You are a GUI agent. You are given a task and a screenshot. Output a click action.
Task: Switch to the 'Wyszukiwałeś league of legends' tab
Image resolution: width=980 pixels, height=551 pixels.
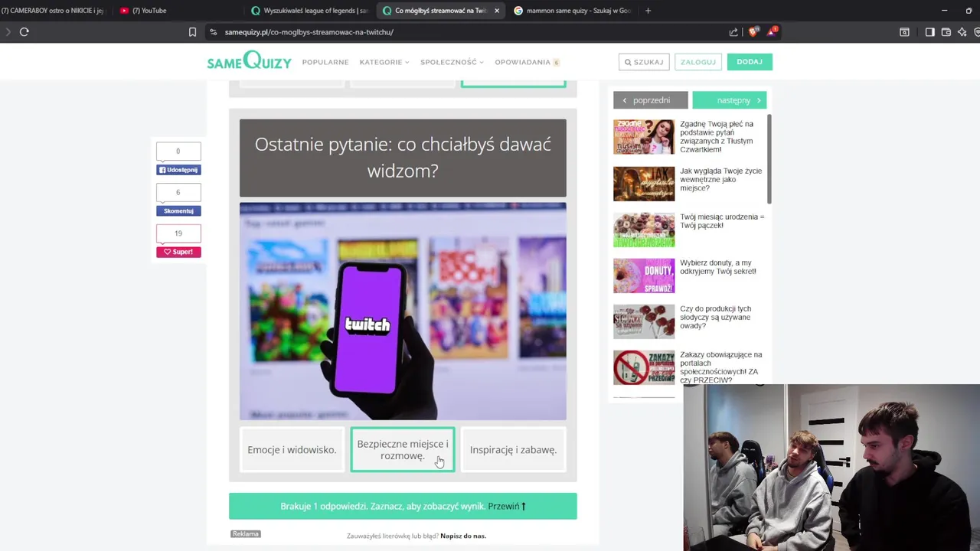click(310, 11)
